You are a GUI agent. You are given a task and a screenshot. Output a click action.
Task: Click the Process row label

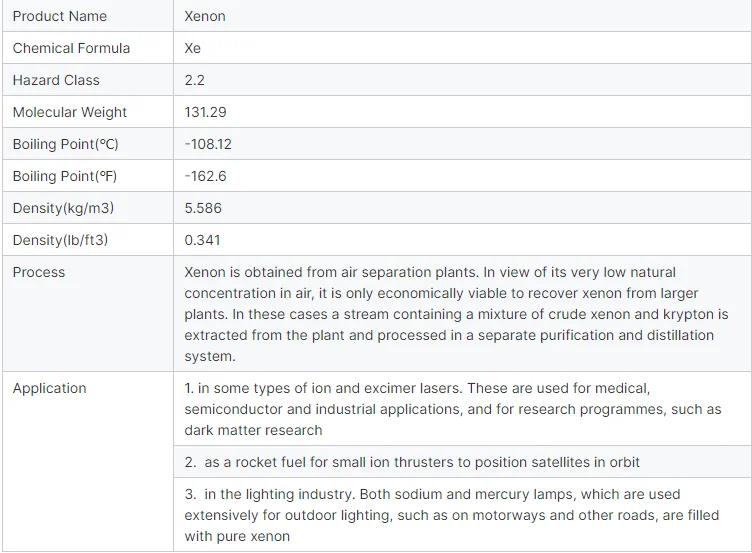click(39, 272)
